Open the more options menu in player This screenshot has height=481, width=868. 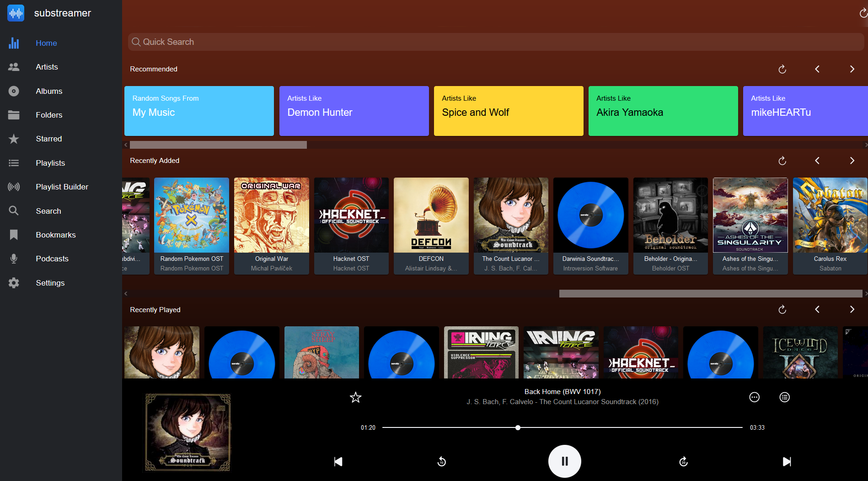[x=754, y=397]
